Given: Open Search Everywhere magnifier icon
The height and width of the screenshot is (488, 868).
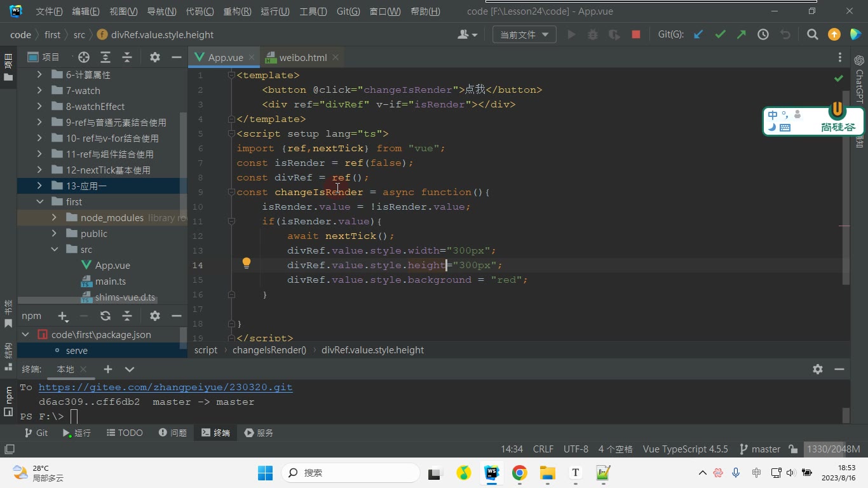Looking at the screenshot, I should [812, 35].
